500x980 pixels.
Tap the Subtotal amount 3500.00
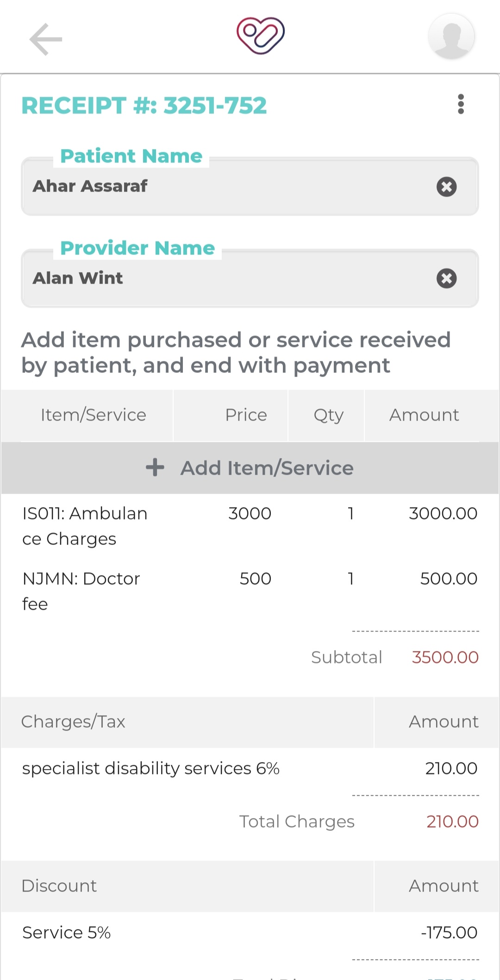(444, 657)
